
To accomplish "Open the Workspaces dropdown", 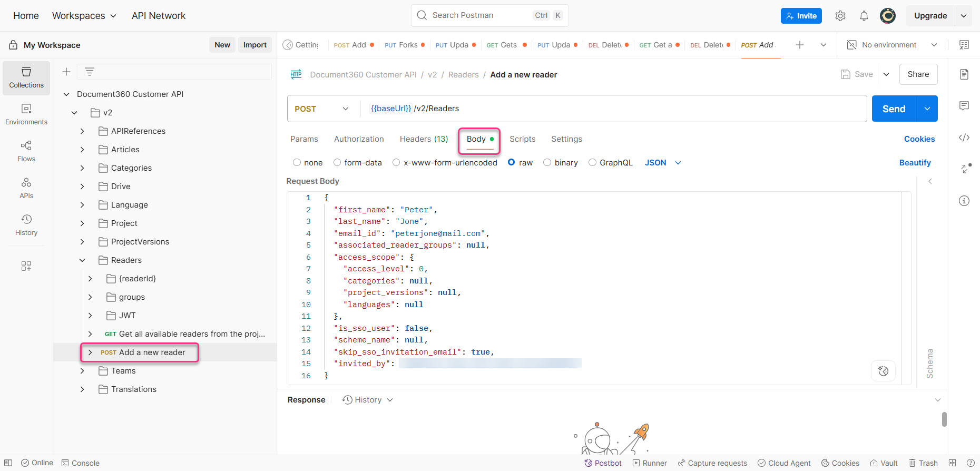I will [x=84, y=16].
